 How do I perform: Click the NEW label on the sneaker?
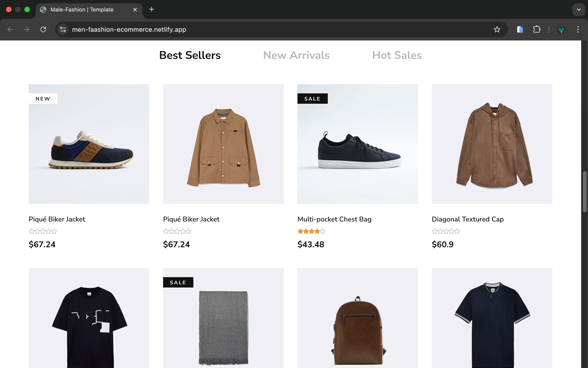point(43,99)
